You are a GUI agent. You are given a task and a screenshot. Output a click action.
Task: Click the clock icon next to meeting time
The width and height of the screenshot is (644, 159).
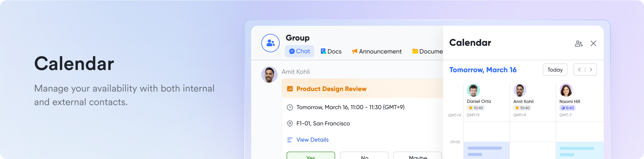click(290, 107)
